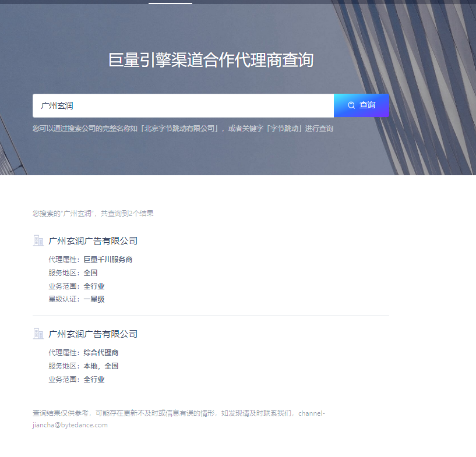
Task: Click the building icon of the 综合代理商 result
Action: [38, 334]
